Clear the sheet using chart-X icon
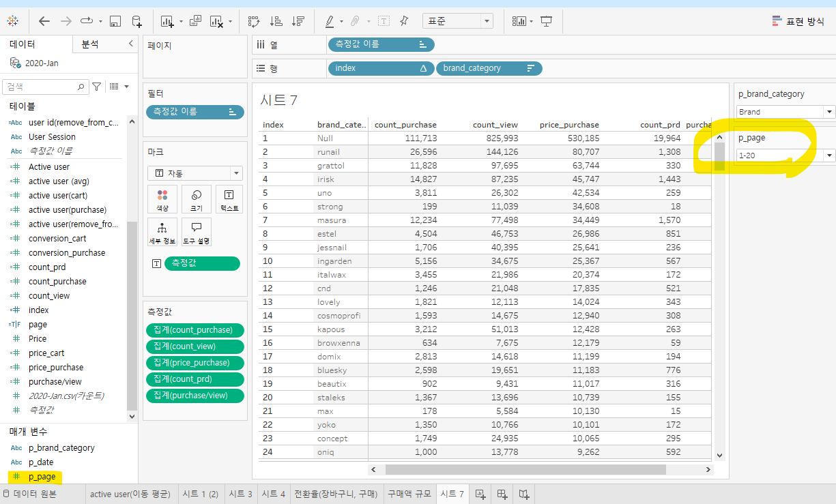The width and height of the screenshot is (836, 504). [217, 21]
